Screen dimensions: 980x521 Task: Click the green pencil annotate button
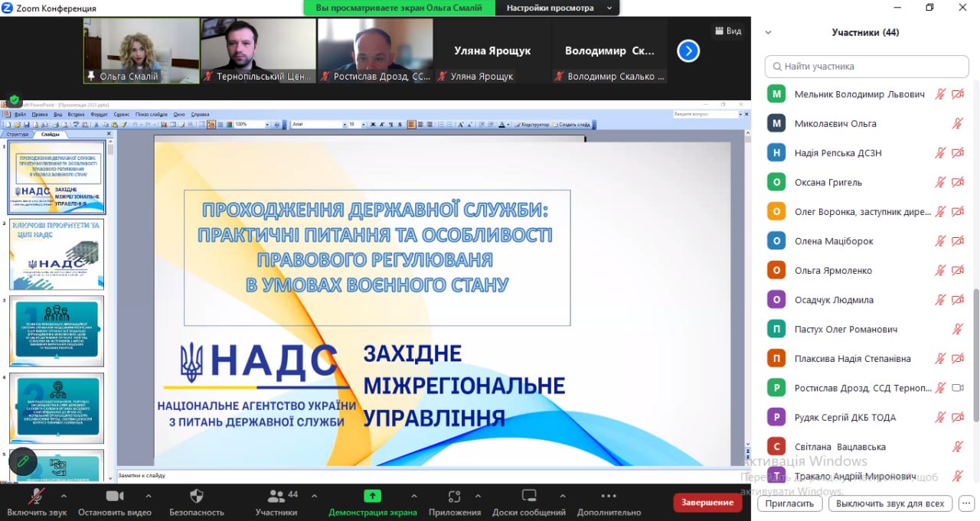click(x=23, y=461)
